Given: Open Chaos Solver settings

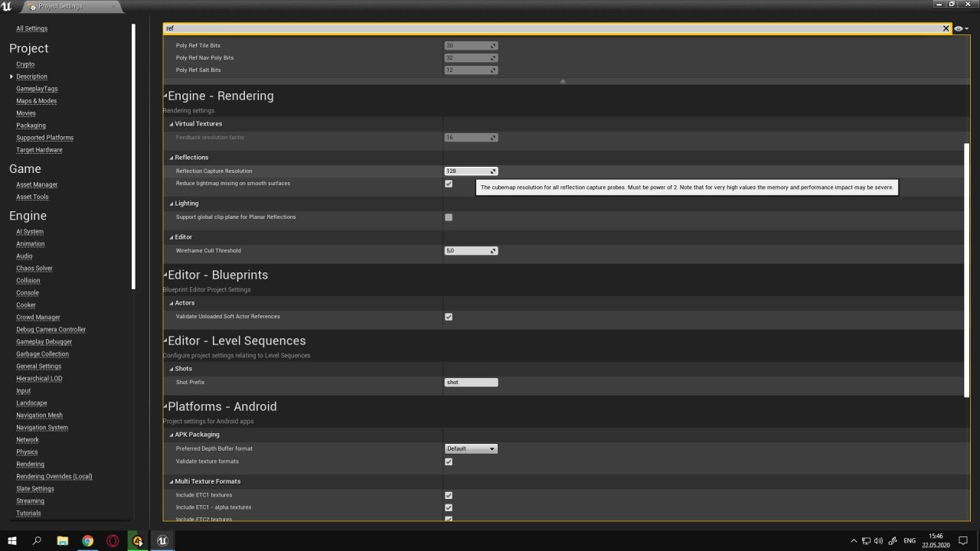Looking at the screenshot, I should pos(34,269).
